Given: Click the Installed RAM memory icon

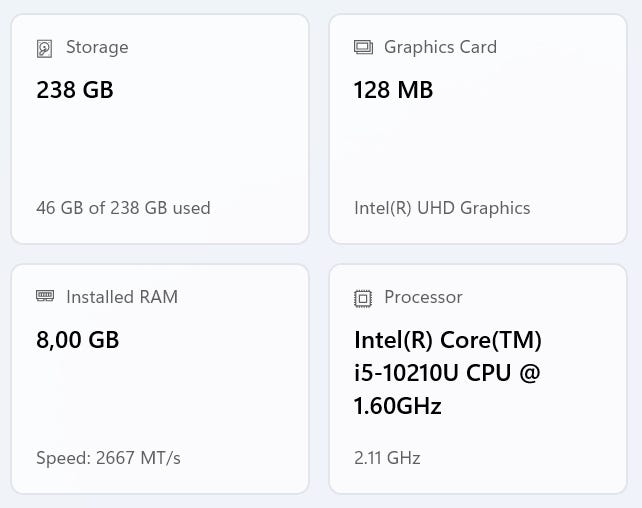Looking at the screenshot, I should coord(44,296).
